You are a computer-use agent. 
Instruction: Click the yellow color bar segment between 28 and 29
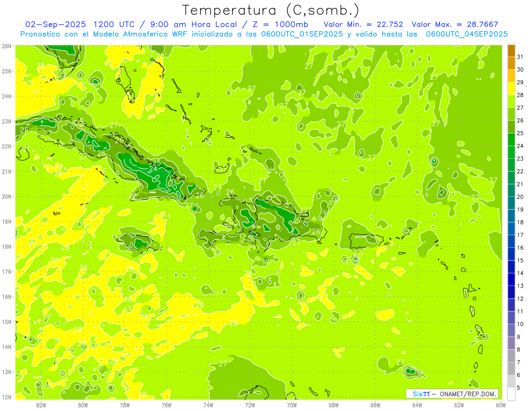(x=511, y=89)
